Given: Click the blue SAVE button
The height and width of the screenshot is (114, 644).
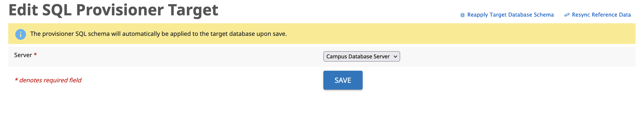Looking at the screenshot, I should pyautogui.click(x=343, y=80).
